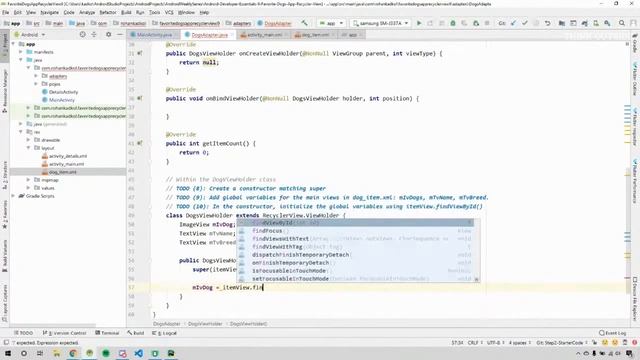Open the Logcat tool window
Screen dimensions: 640x360
click(164, 333)
